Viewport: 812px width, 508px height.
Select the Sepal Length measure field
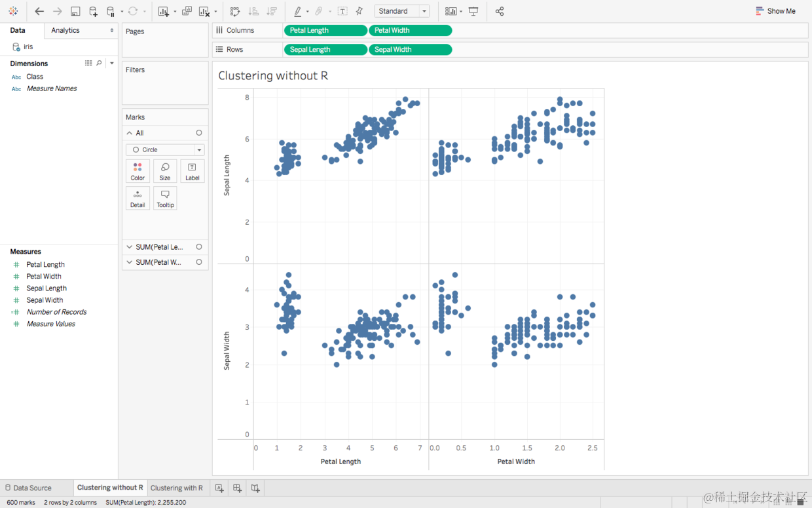[46, 288]
